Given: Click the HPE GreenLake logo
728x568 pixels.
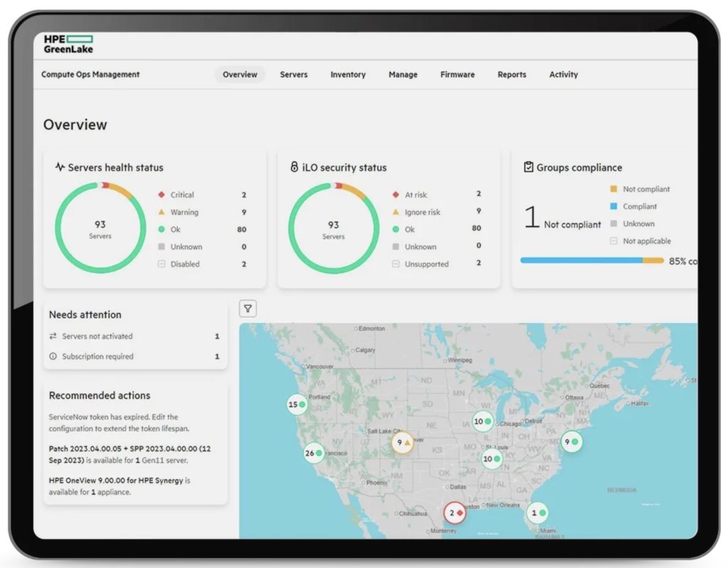Looking at the screenshot, I should click(68, 44).
